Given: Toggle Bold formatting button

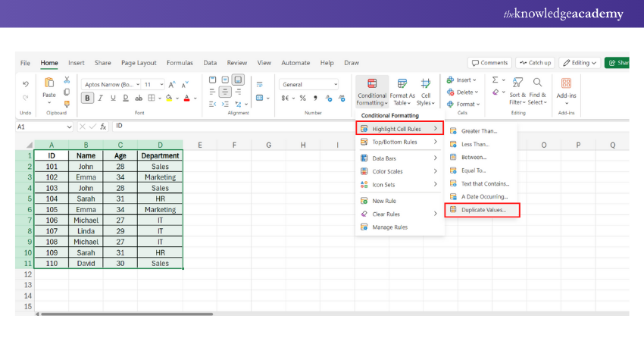Looking at the screenshot, I should (88, 98).
